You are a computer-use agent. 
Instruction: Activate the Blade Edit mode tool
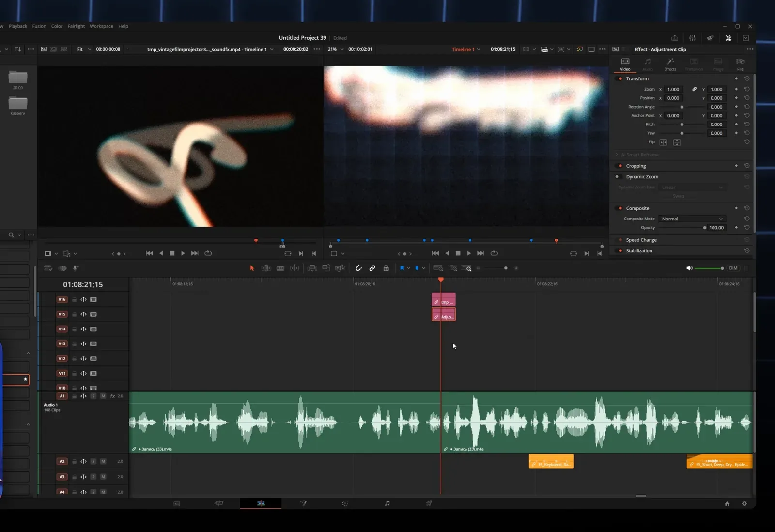pyautogui.click(x=280, y=268)
